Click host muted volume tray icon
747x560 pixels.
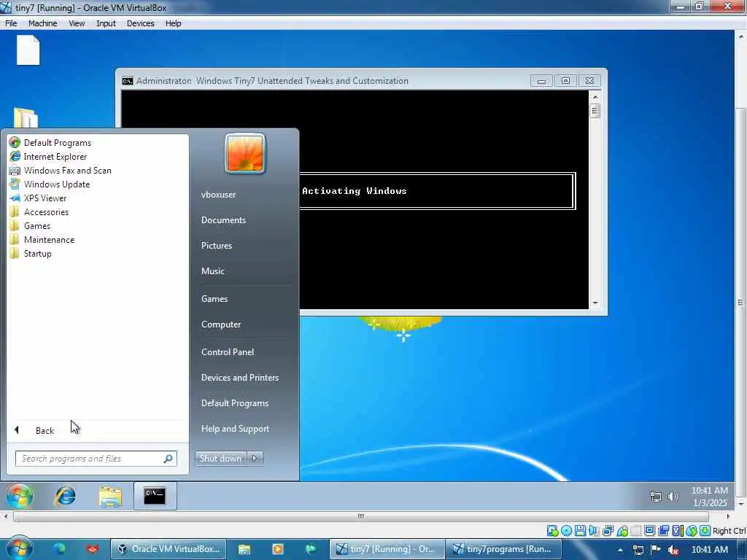(x=673, y=550)
